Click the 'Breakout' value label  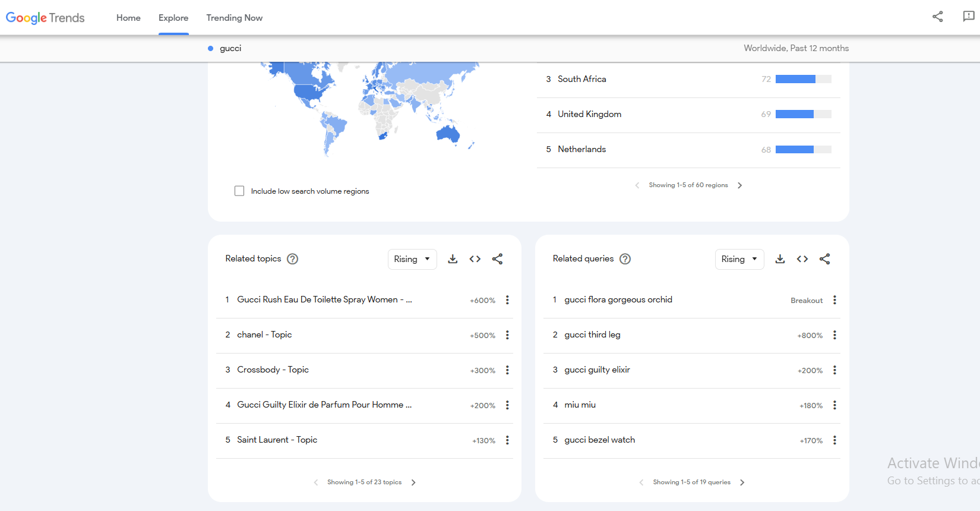[807, 301]
